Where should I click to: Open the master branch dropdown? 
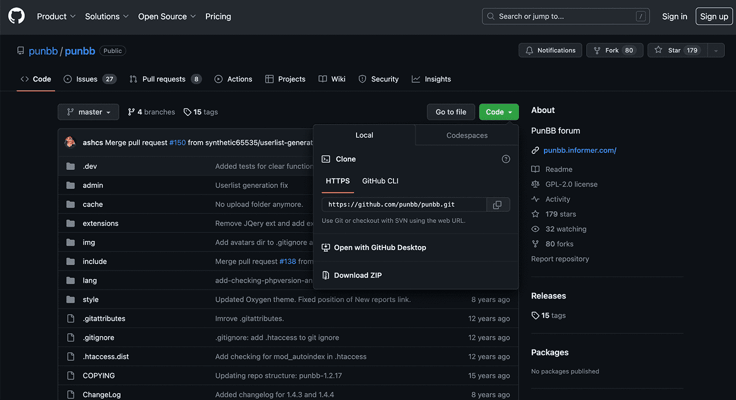pyautogui.click(x=88, y=112)
